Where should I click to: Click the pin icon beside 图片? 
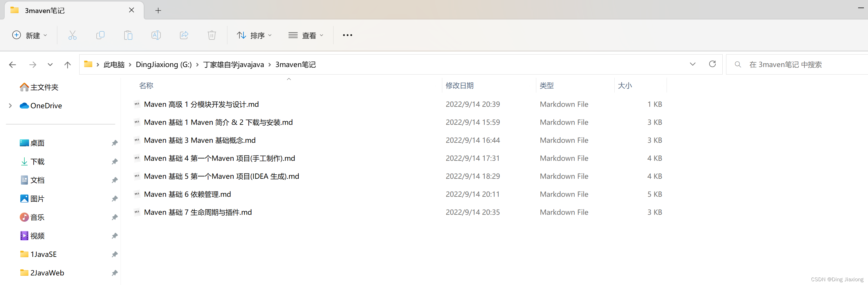pos(115,199)
